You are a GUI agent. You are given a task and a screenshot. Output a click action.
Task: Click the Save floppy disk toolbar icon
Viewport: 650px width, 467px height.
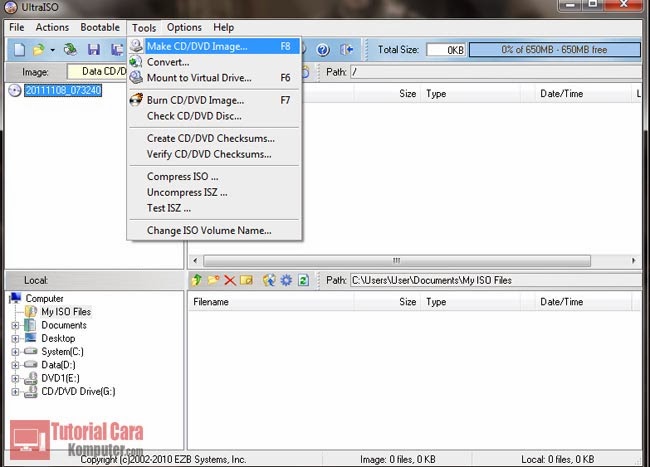tap(94, 50)
